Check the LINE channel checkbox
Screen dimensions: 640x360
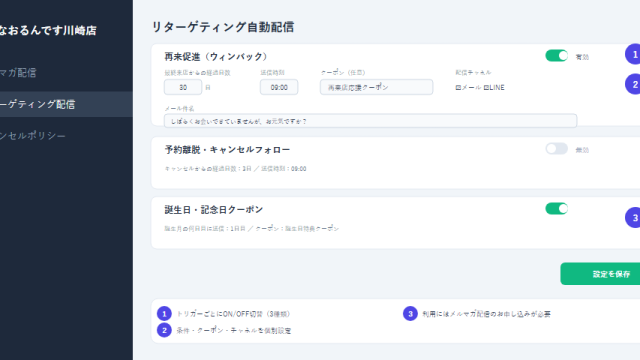486,87
